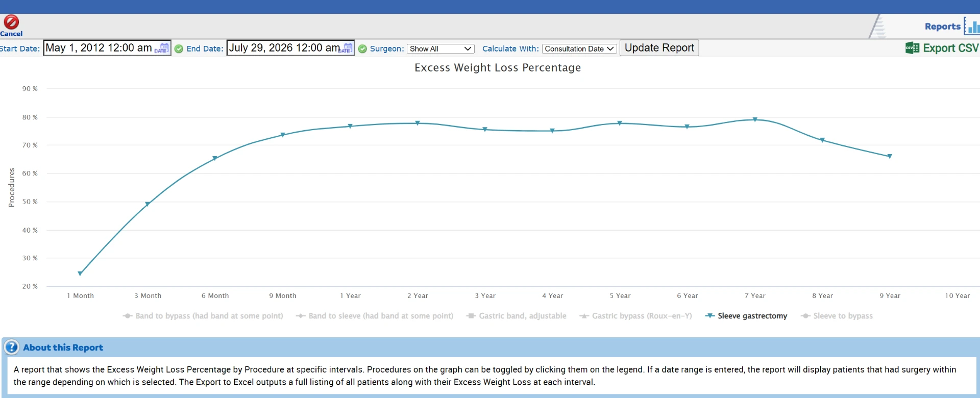Click the Export CSV spreadsheet icon

coord(912,48)
